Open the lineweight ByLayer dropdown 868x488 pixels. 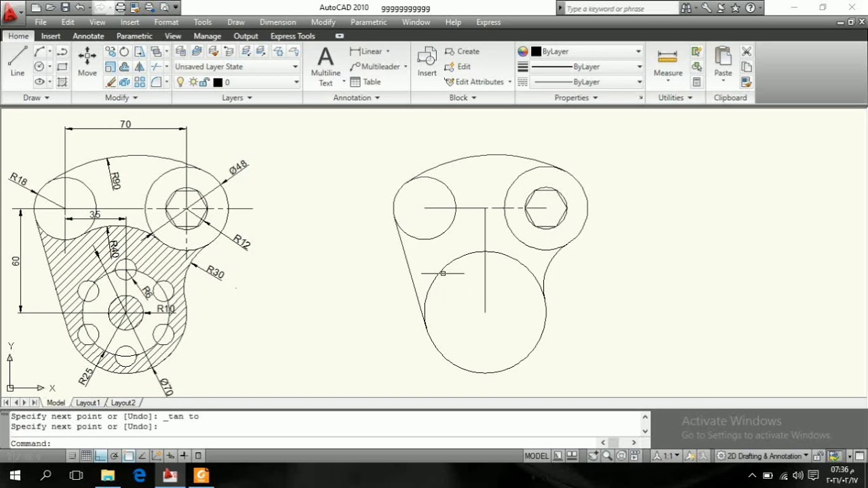(x=586, y=66)
